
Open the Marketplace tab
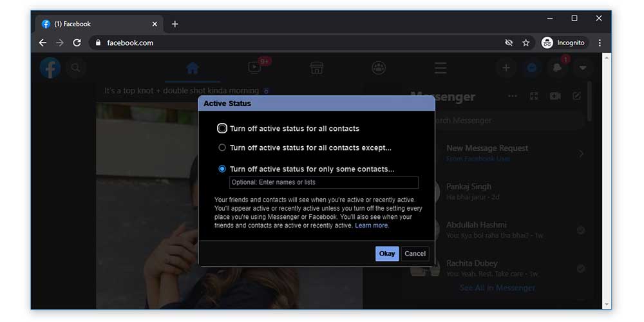[317, 68]
